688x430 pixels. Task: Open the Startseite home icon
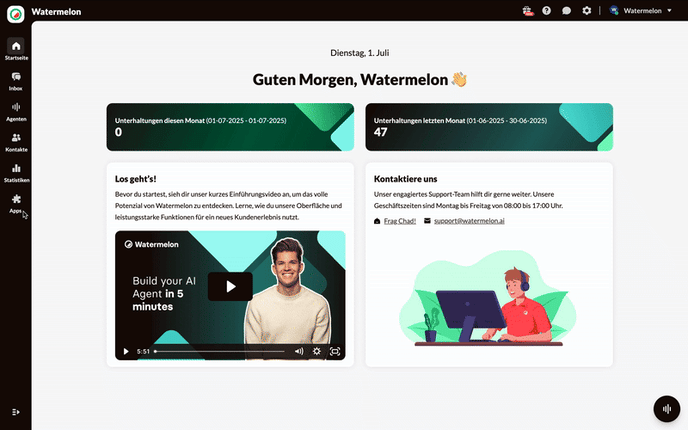(16, 46)
